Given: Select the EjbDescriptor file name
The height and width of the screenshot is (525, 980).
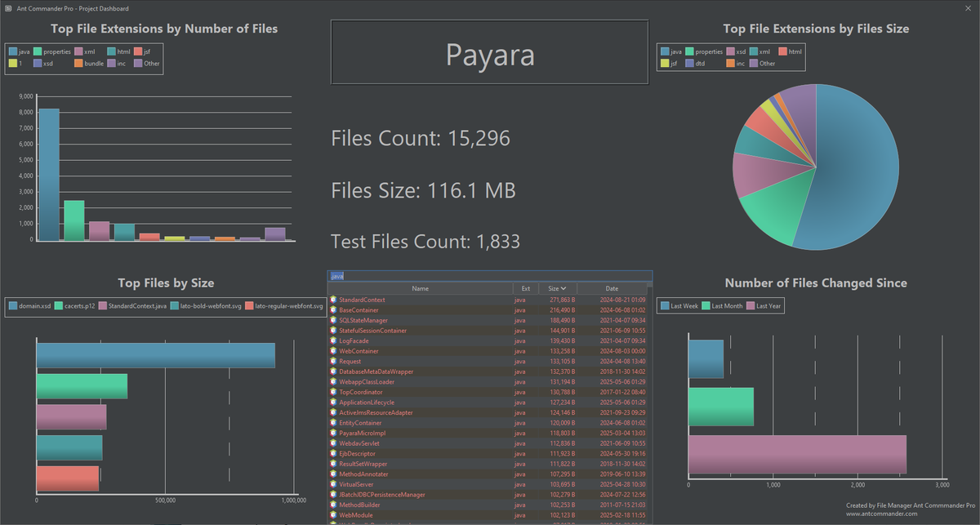Looking at the screenshot, I should [357, 453].
